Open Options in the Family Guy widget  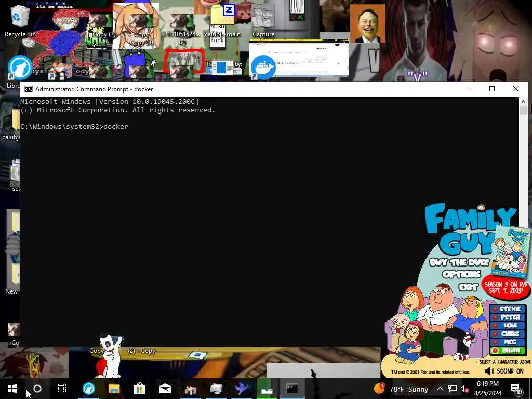point(461,274)
